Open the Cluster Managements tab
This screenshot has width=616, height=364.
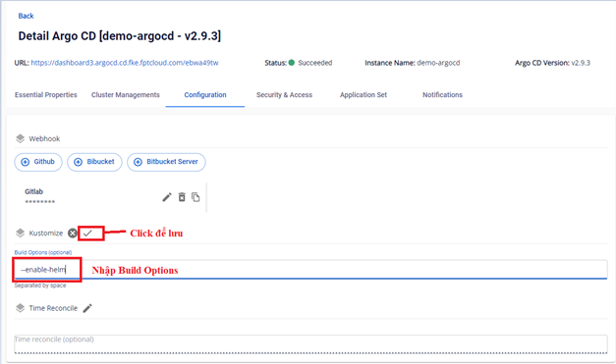(126, 95)
